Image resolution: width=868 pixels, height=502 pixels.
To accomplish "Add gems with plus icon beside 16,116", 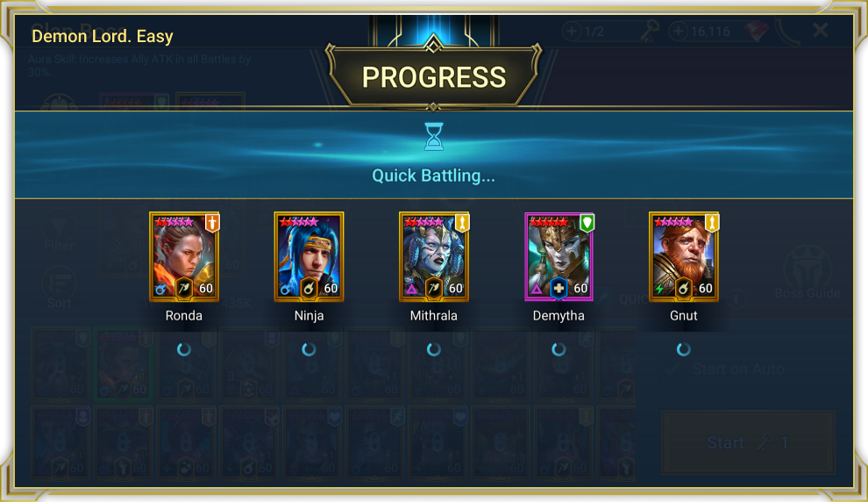I will pyautogui.click(x=678, y=31).
